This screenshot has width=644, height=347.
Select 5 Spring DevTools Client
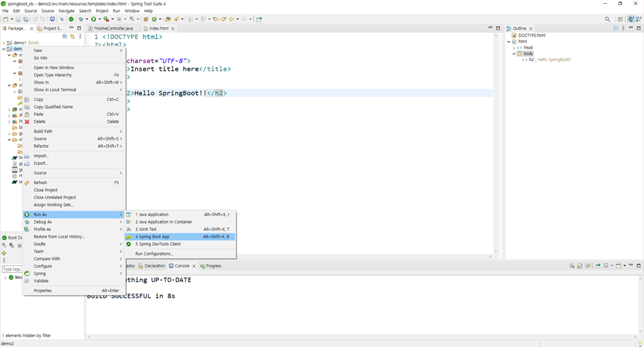click(180, 244)
